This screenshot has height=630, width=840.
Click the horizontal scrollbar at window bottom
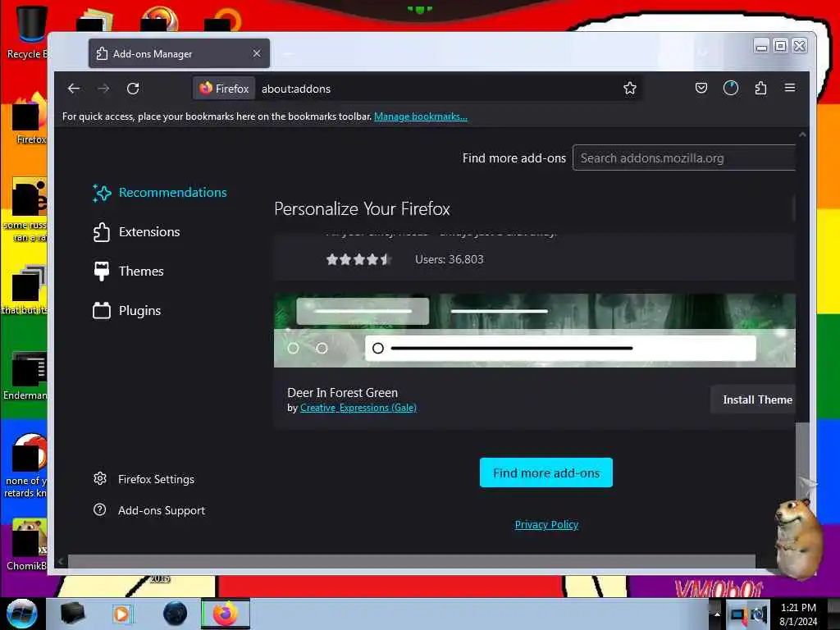click(412, 561)
